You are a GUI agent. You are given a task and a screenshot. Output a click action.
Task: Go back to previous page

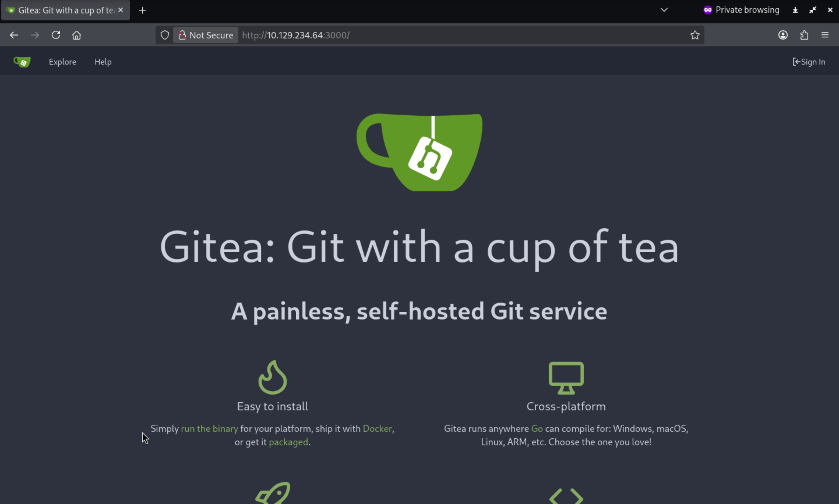[14, 35]
